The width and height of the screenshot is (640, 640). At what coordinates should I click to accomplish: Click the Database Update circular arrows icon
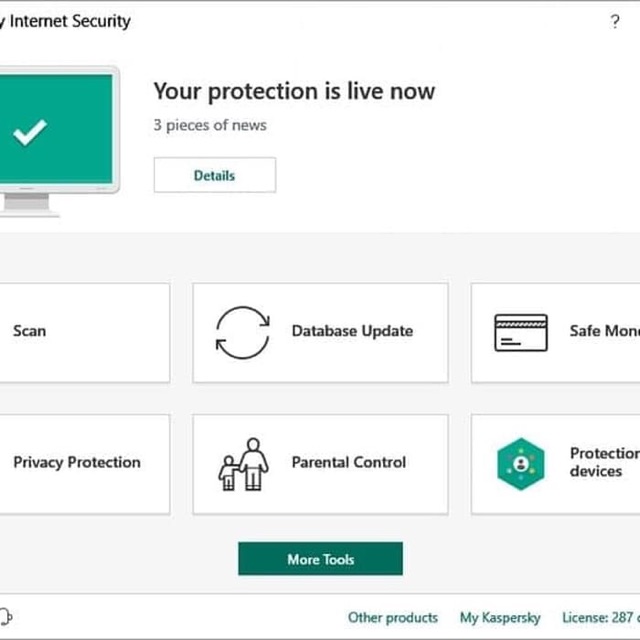243,332
